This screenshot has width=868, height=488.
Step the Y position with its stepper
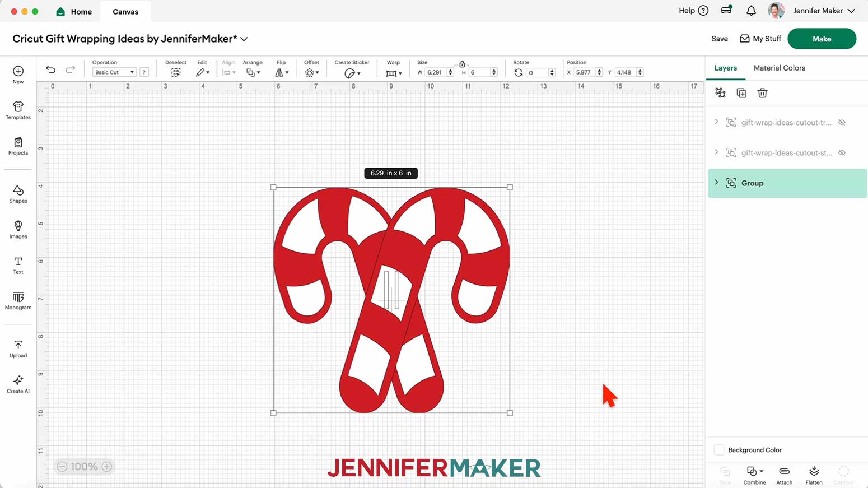coord(640,72)
